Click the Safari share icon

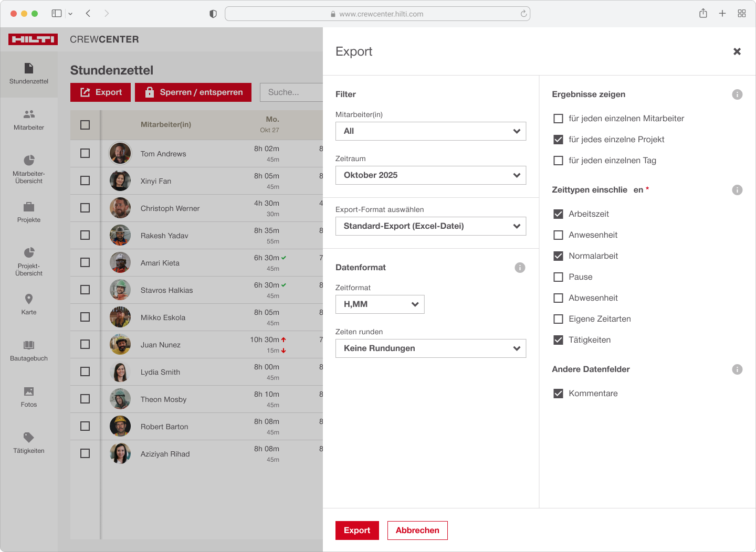(703, 14)
